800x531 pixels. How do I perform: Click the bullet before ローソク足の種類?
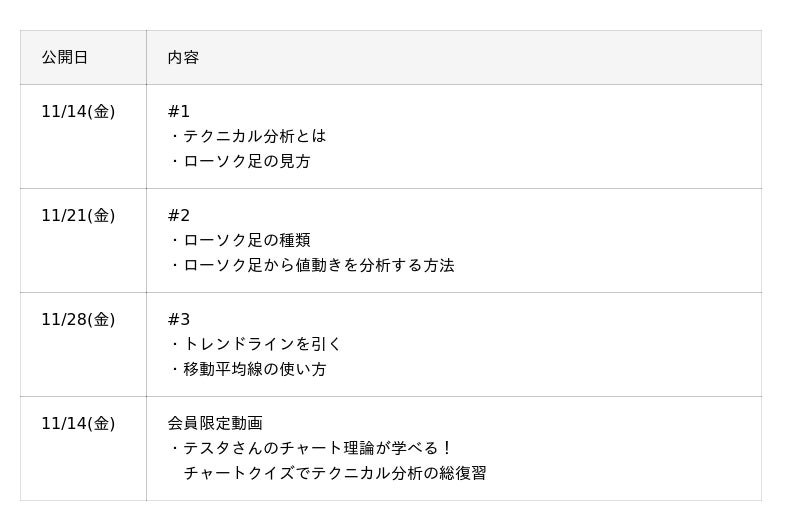pos(174,240)
